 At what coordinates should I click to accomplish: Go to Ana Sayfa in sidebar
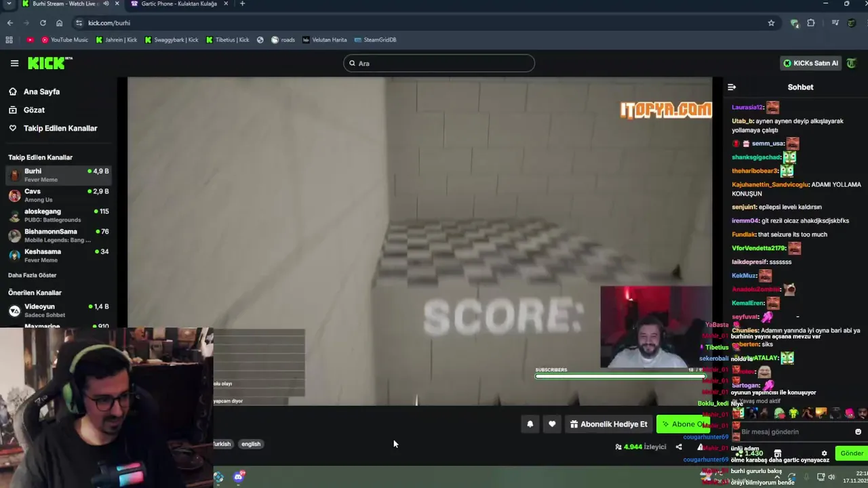coord(41,91)
